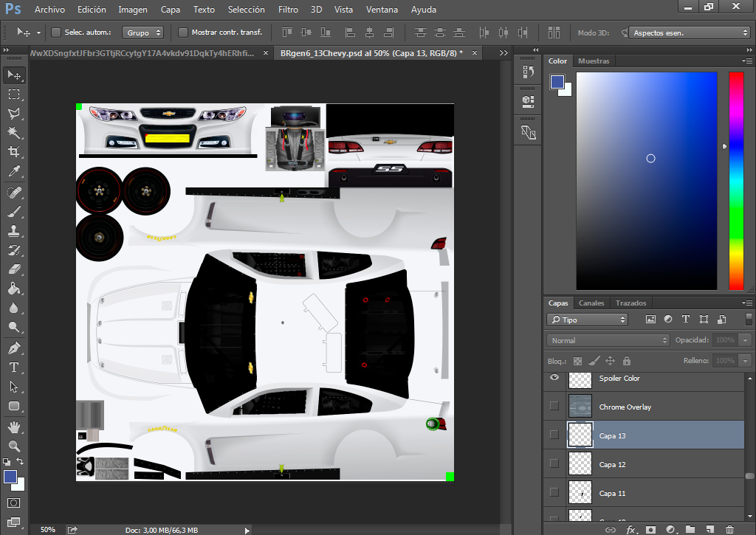This screenshot has width=756, height=535.
Task: Open the Grupo dropdown
Action: tap(142, 32)
